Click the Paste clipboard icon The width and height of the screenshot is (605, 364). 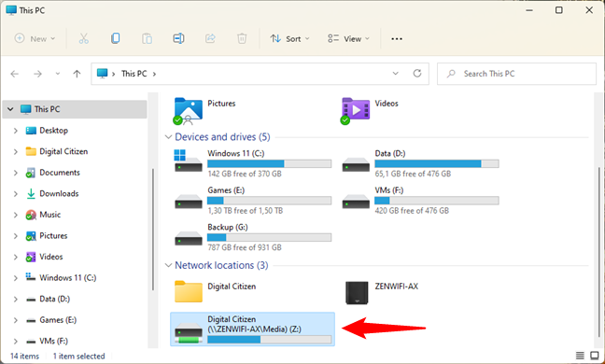point(147,38)
